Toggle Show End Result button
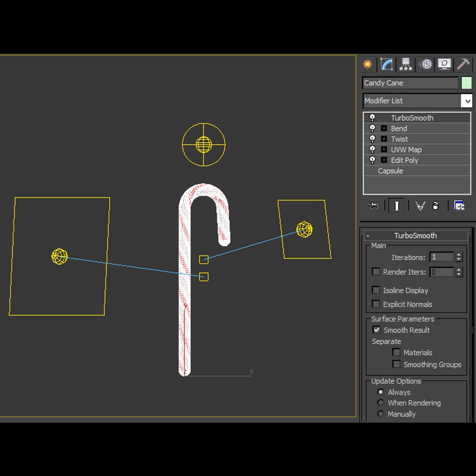 click(x=396, y=206)
